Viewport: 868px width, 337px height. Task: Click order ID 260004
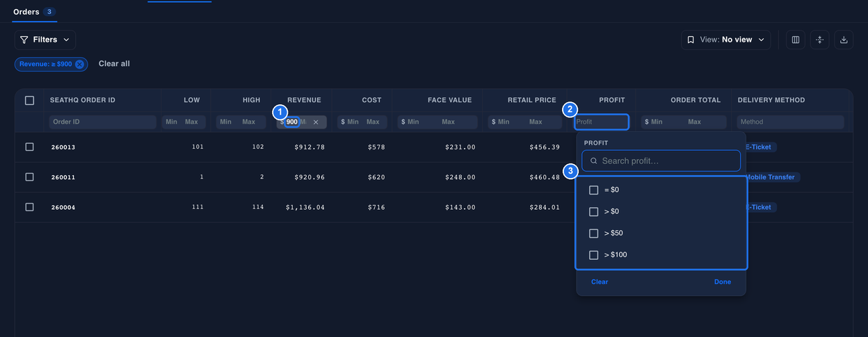click(63, 207)
